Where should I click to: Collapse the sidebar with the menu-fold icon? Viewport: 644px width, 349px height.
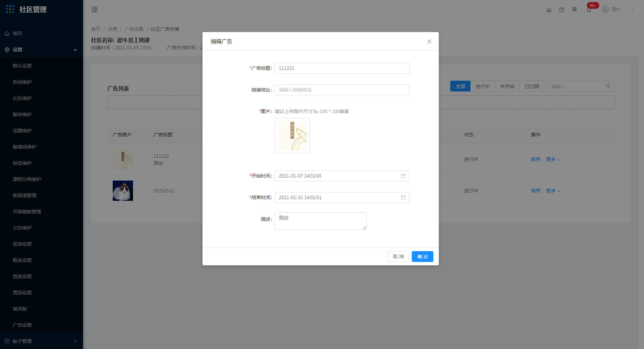tap(95, 9)
